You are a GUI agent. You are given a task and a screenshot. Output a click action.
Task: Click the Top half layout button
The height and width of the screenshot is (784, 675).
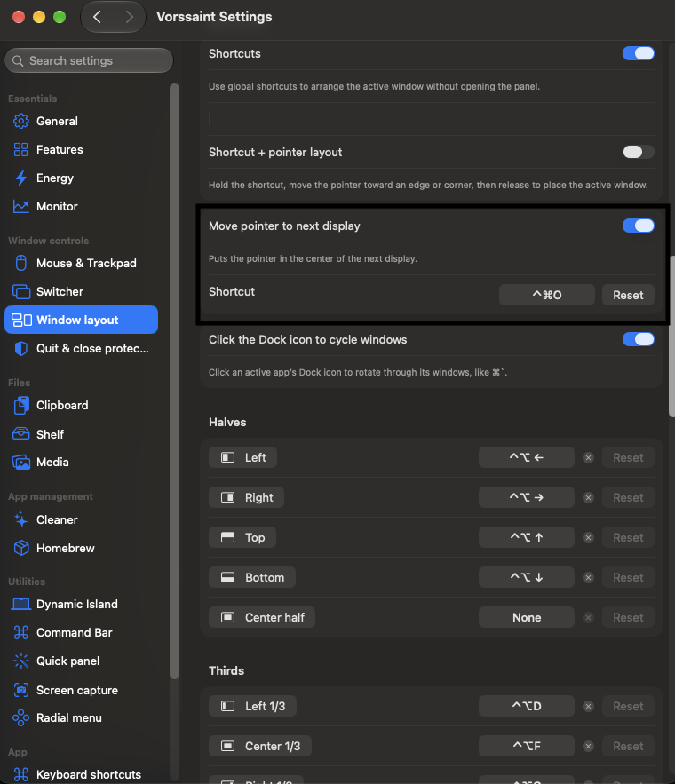pyautogui.click(x=242, y=537)
